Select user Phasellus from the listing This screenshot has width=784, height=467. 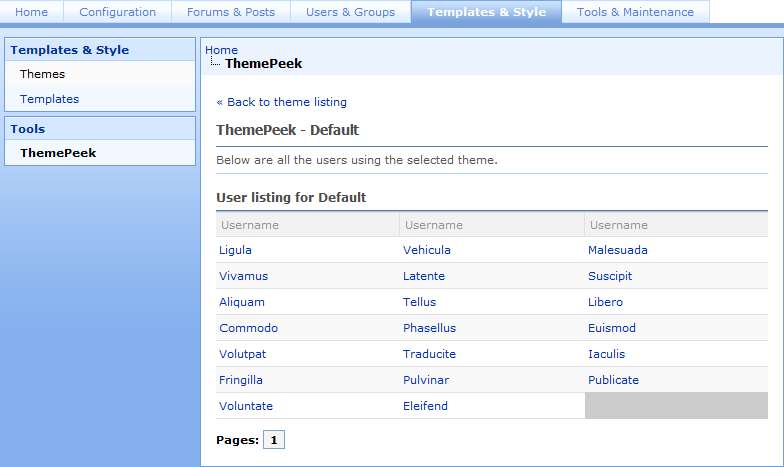coord(429,328)
